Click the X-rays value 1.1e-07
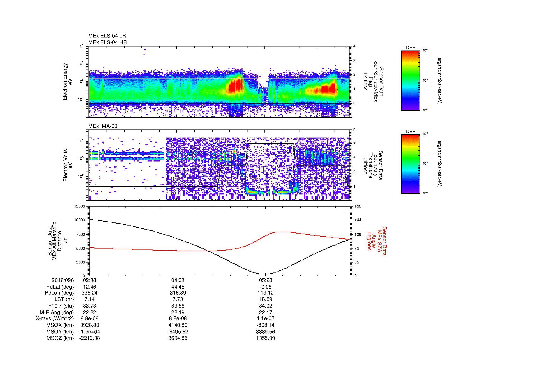The image size is (555, 392). click(x=266, y=318)
